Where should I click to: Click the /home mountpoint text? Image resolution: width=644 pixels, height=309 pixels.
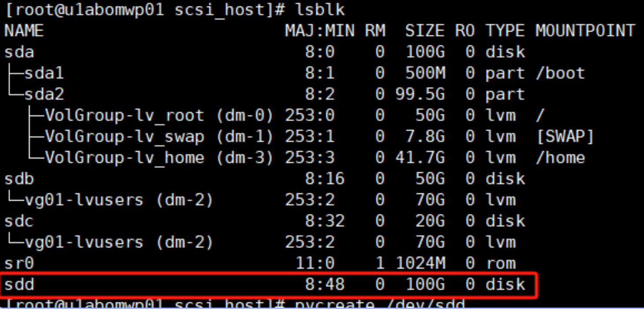click(x=560, y=158)
